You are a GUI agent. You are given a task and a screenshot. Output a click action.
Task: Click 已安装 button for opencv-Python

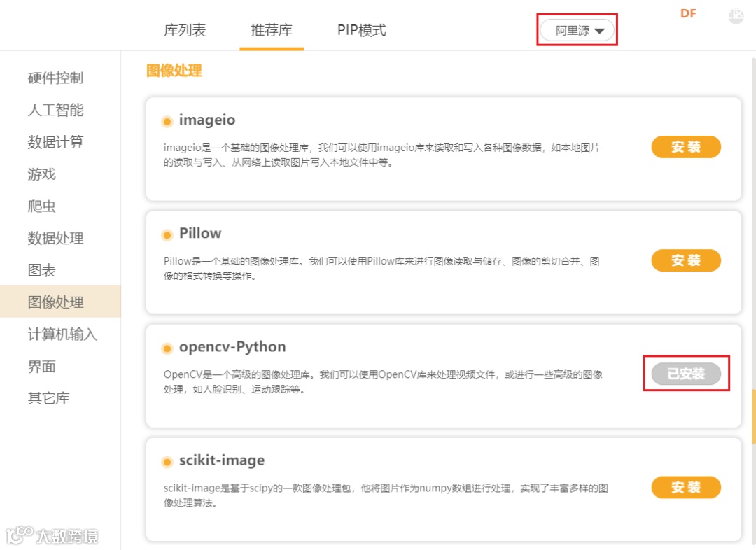pyautogui.click(x=686, y=374)
